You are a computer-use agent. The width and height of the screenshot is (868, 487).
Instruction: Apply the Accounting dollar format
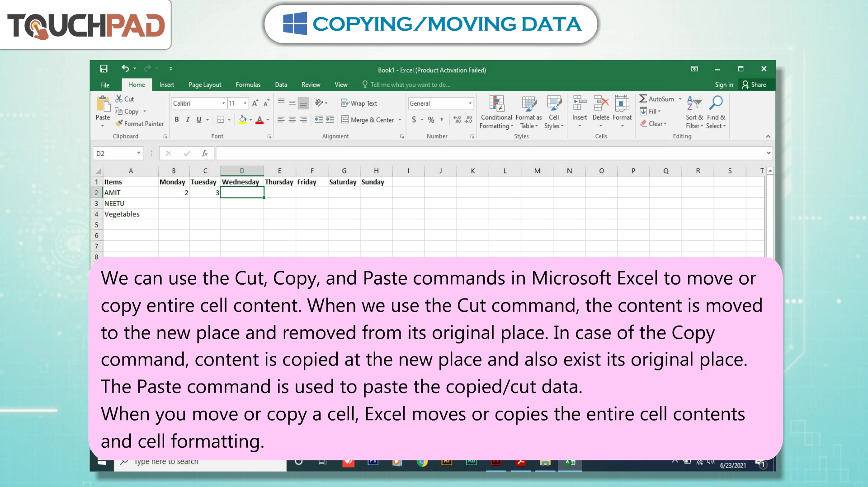pyautogui.click(x=414, y=120)
